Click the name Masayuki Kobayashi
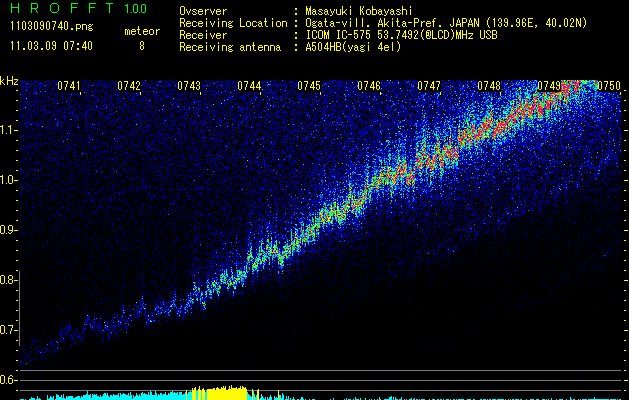The height and width of the screenshot is (400, 629). 359,11
